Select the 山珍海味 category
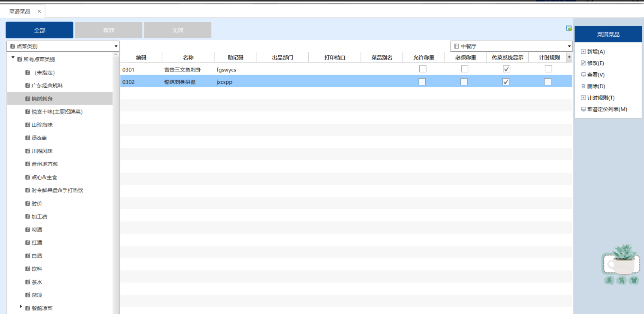 click(42, 125)
